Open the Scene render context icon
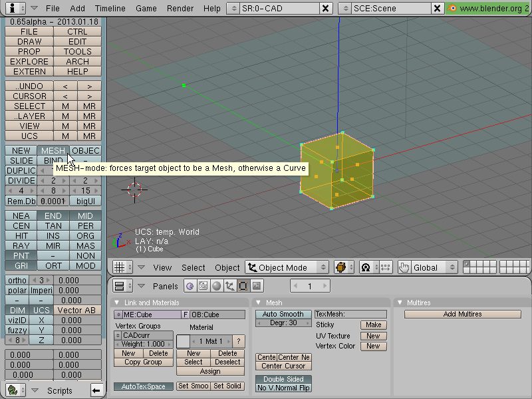532x399 pixels. tap(256, 286)
